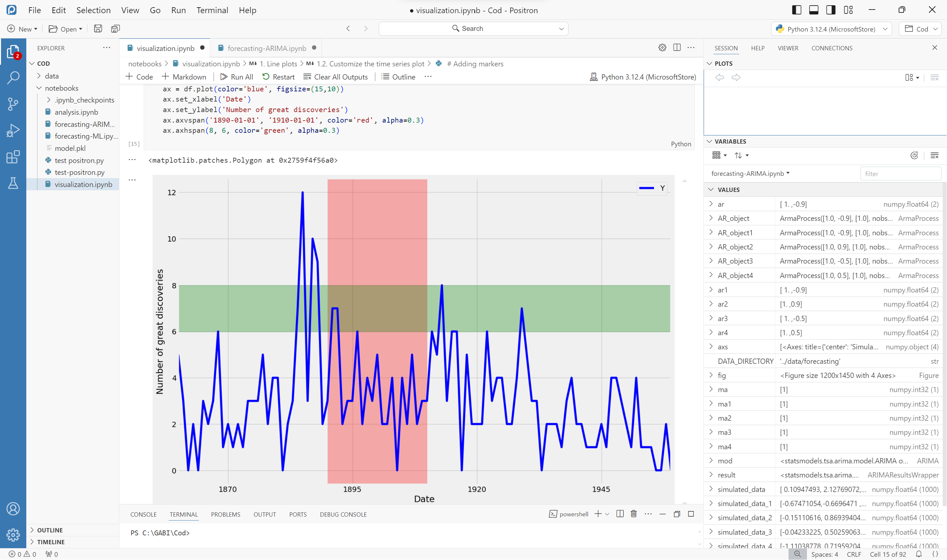Open the Terminal menu
The height and width of the screenshot is (560, 947).
point(212,10)
